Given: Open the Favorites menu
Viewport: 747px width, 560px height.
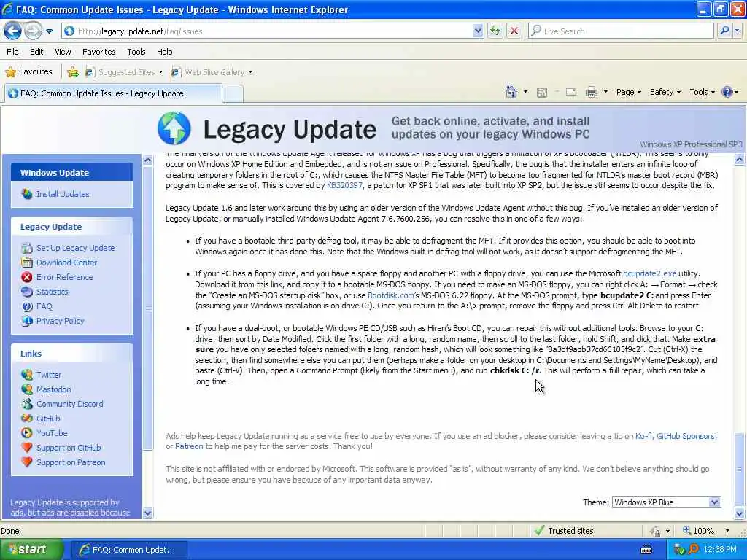Looking at the screenshot, I should pyautogui.click(x=98, y=52).
